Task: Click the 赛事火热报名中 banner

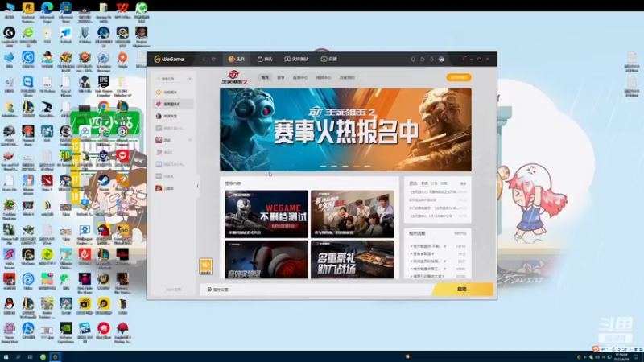Action: [x=345, y=130]
